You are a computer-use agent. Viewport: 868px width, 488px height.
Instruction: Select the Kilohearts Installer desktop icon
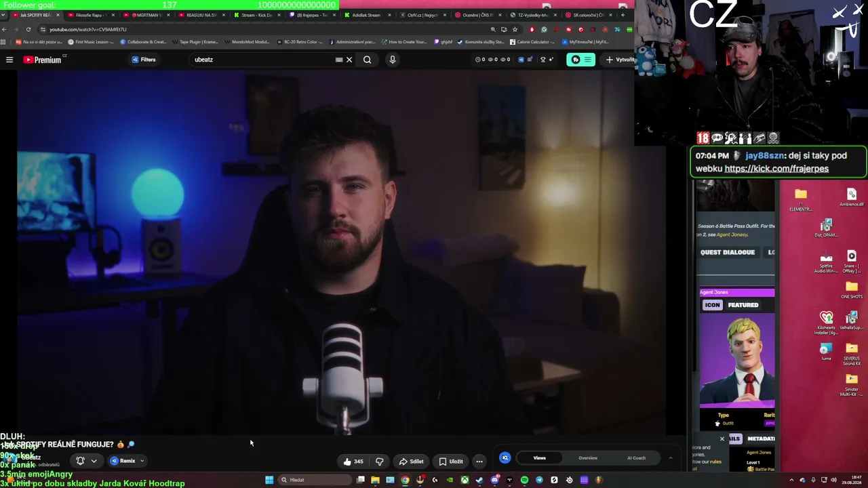(826, 324)
